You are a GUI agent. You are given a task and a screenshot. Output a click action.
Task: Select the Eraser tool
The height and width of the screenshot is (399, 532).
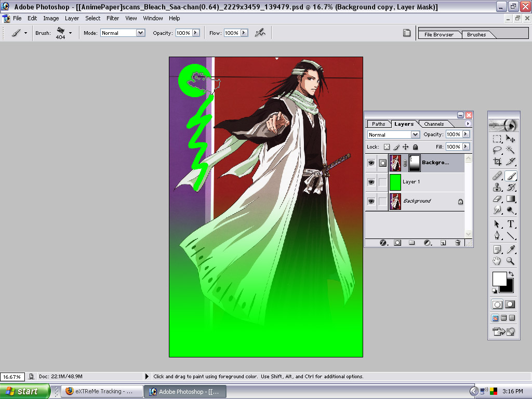(497, 199)
